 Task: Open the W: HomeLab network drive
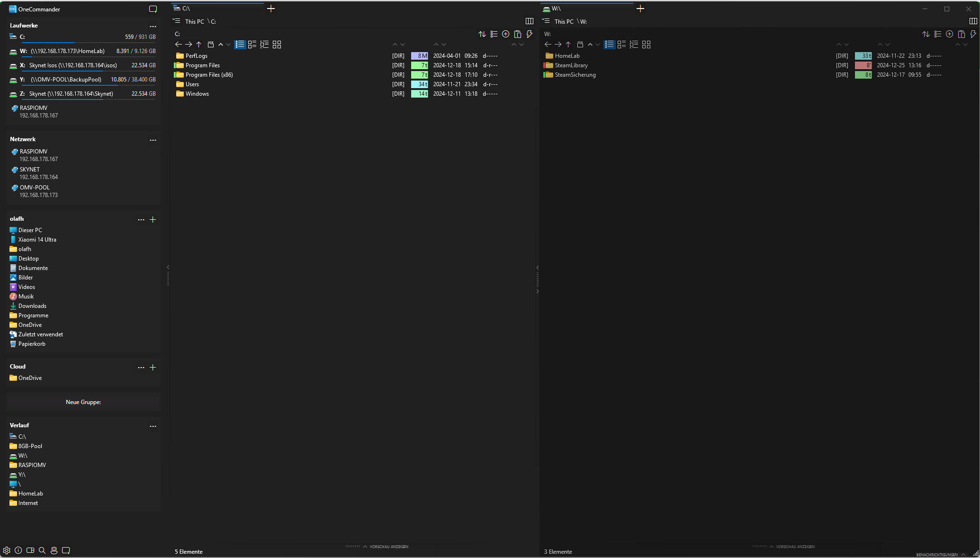point(83,51)
